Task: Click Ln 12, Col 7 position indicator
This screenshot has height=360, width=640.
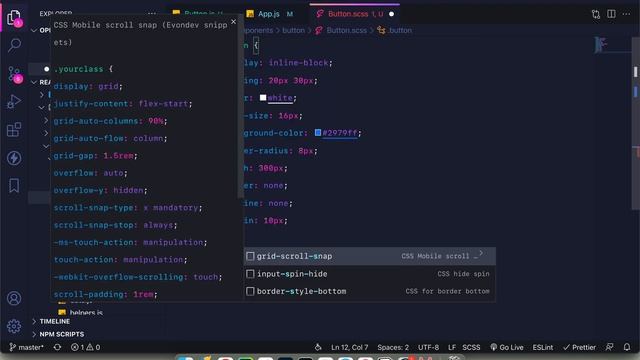Action: click(x=349, y=347)
